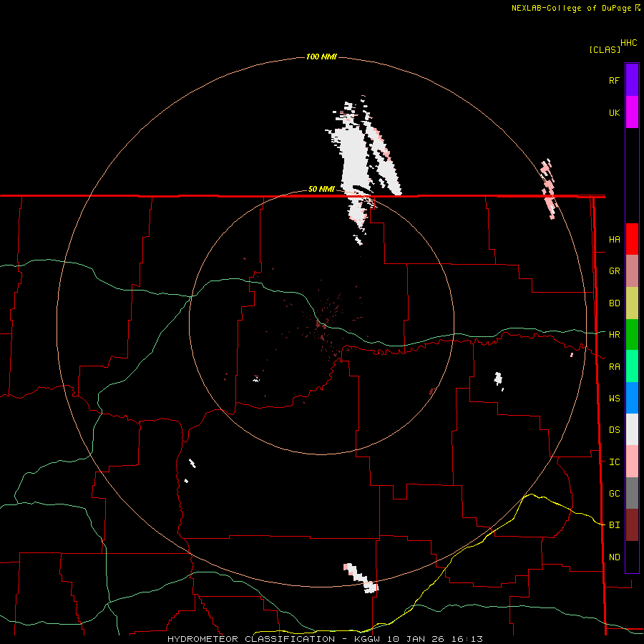Click the RA light green swatch
Screen dimensions: 644x644
click(x=632, y=366)
